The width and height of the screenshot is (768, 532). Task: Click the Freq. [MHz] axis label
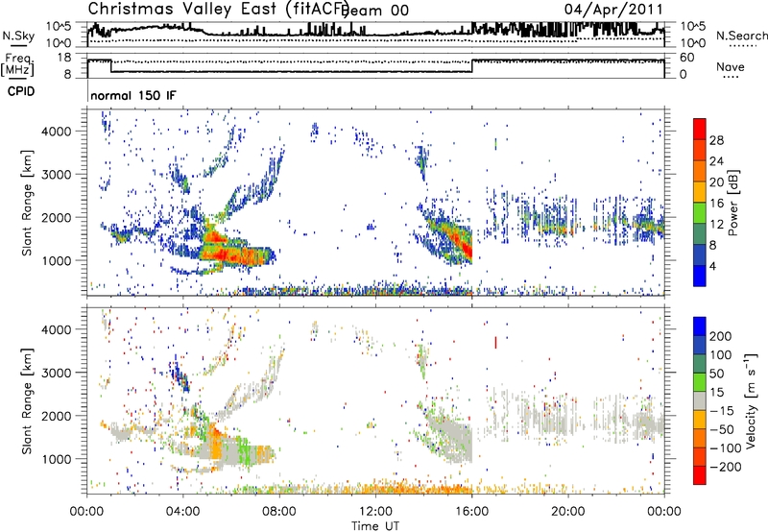click(x=17, y=64)
